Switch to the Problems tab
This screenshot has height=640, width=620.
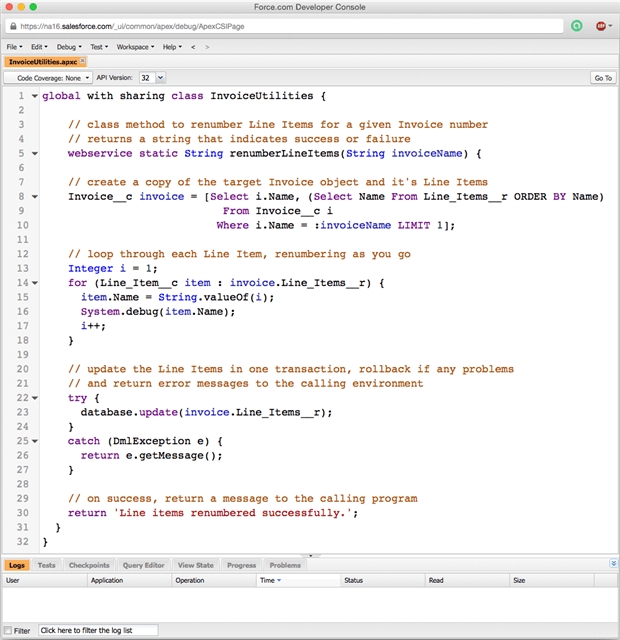point(285,565)
